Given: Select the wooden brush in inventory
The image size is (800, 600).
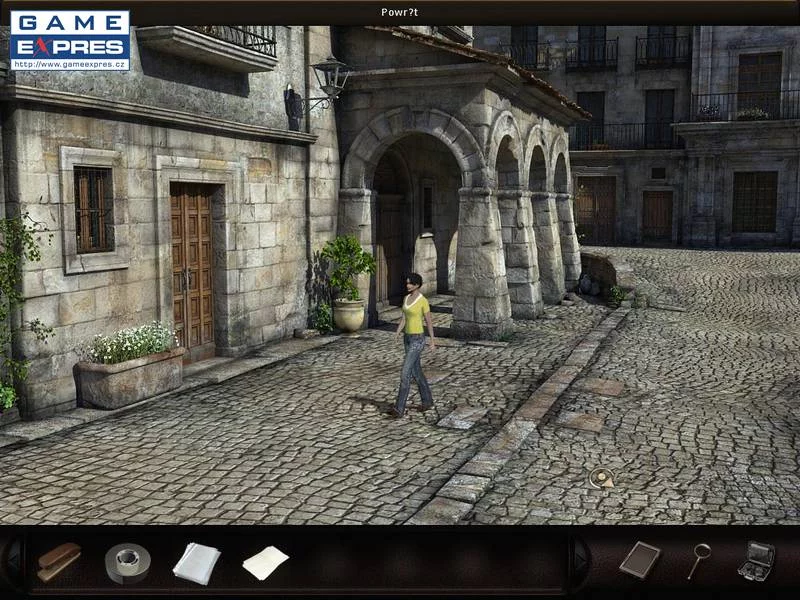Looking at the screenshot, I should pos(59,562).
